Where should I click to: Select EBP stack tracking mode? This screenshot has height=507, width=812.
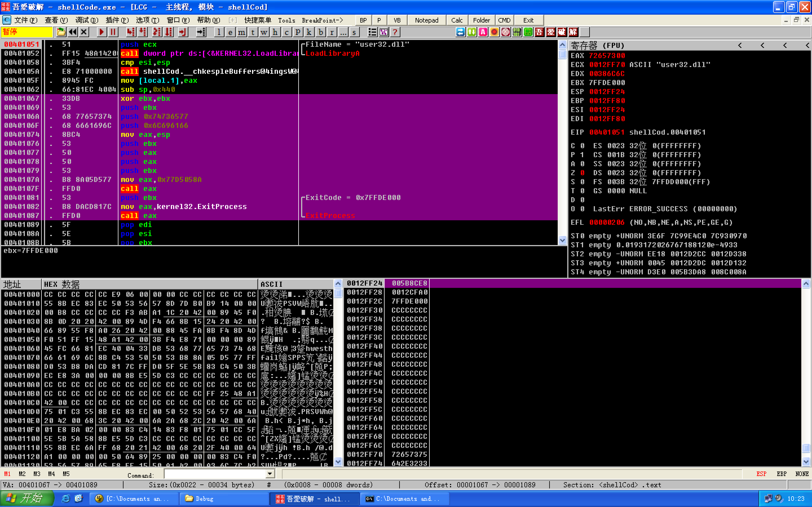pyautogui.click(x=782, y=474)
